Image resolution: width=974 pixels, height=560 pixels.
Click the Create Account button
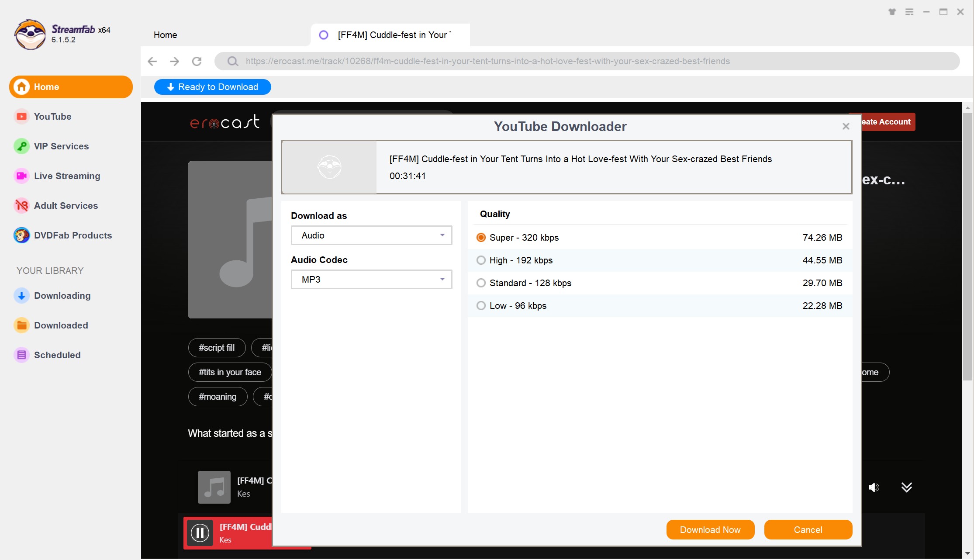(x=888, y=122)
